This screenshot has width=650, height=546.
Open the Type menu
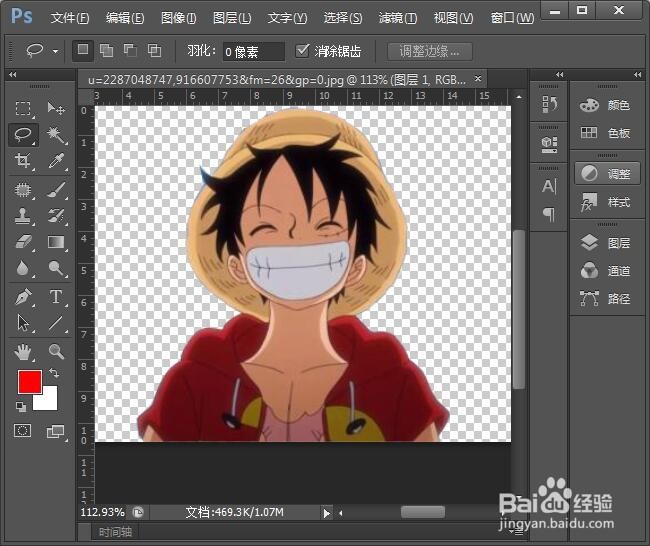[287, 18]
